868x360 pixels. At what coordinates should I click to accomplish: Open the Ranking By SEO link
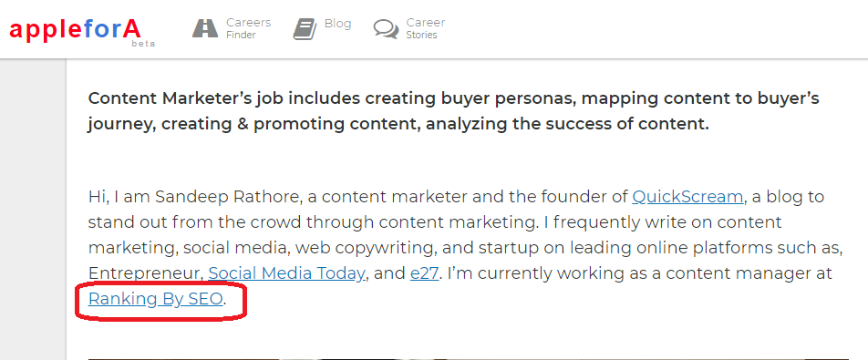[x=156, y=299]
